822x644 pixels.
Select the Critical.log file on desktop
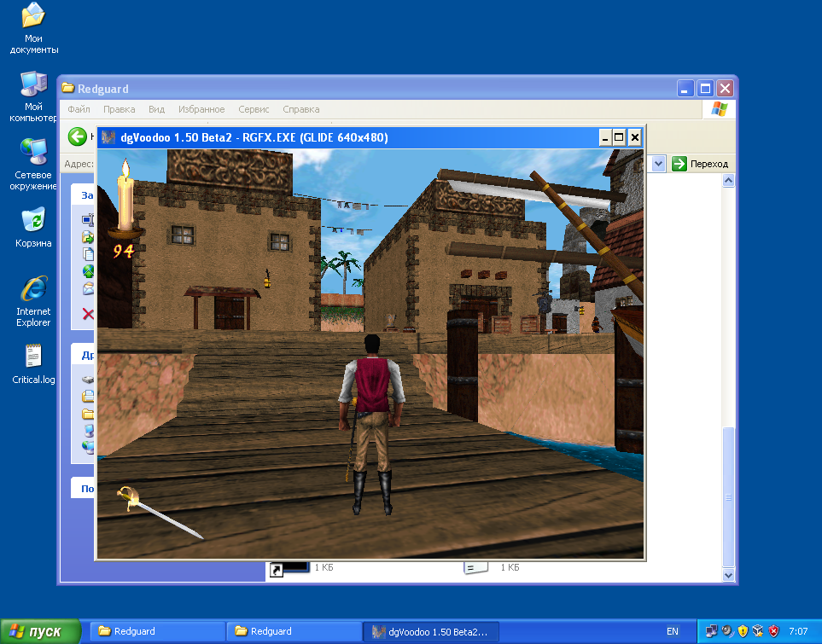(x=33, y=364)
